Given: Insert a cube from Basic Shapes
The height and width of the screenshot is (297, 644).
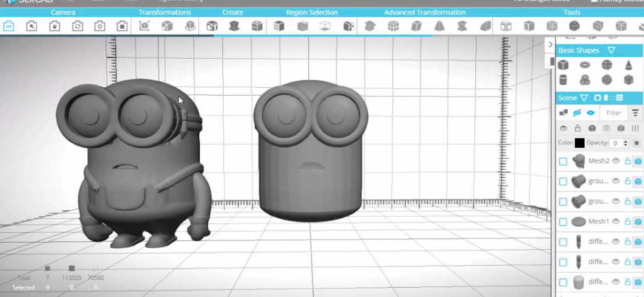Looking at the screenshot, I should [x=563, y=64].
